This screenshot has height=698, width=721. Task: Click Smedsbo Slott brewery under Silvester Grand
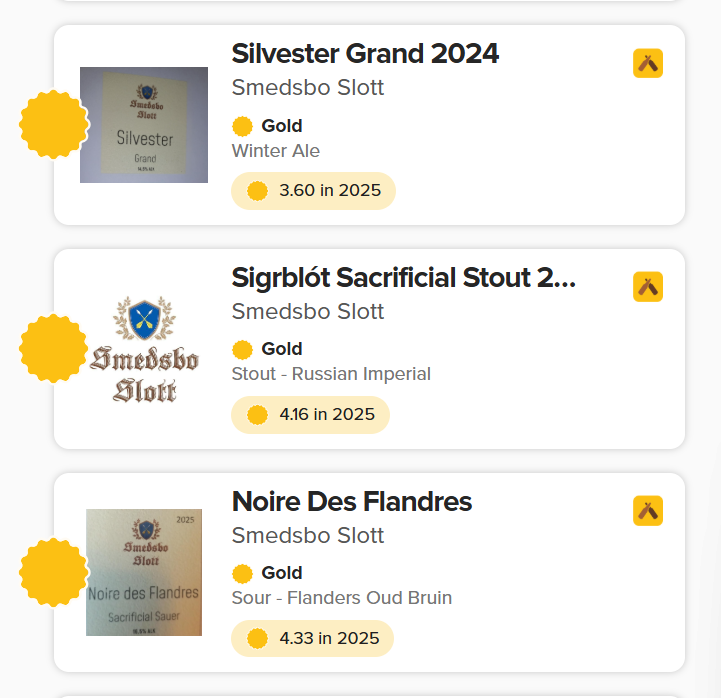pos(308,88)
